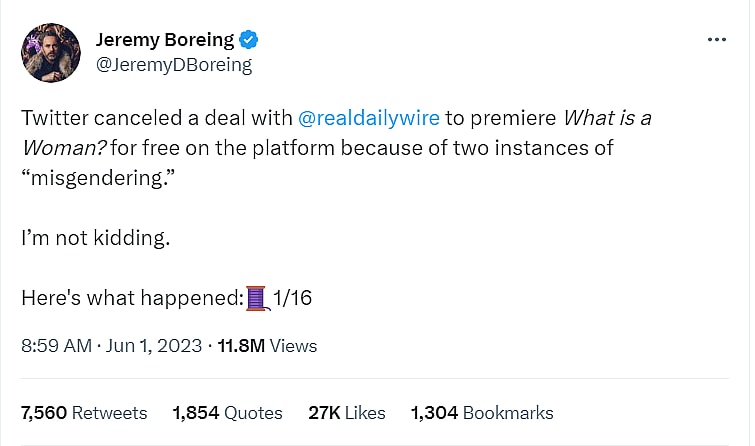Click the blue verified checkmark badge
This screenshot has width=755, height=446.
(251, 40)
